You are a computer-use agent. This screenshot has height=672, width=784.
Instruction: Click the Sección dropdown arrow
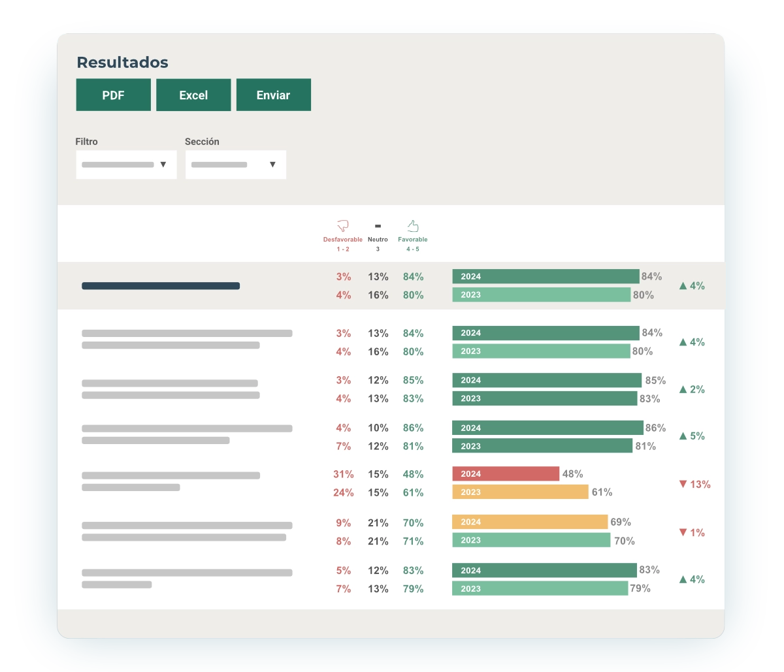[x=272, y=165]
